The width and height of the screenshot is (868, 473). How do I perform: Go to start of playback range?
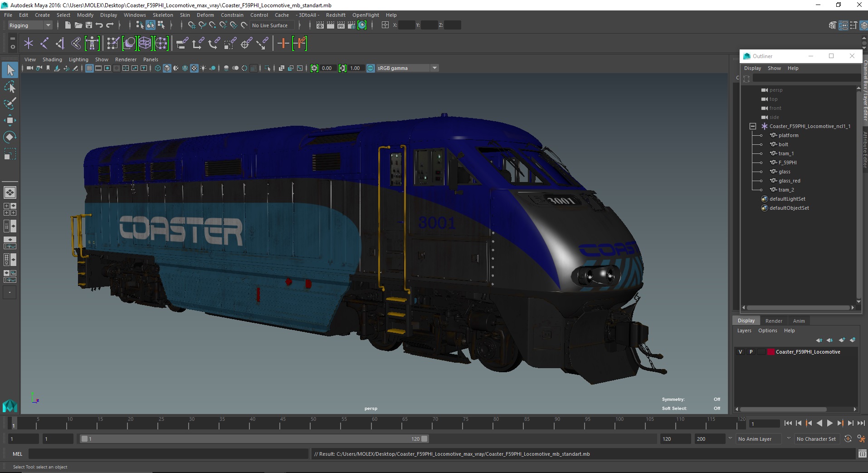(788, 423)
